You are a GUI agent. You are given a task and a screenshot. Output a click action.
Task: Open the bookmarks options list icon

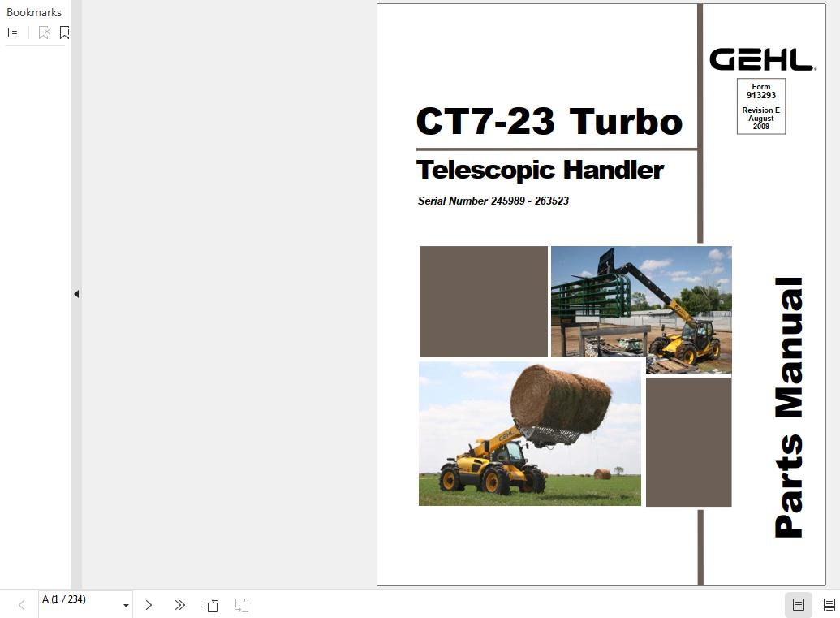[x=14, y=32]
